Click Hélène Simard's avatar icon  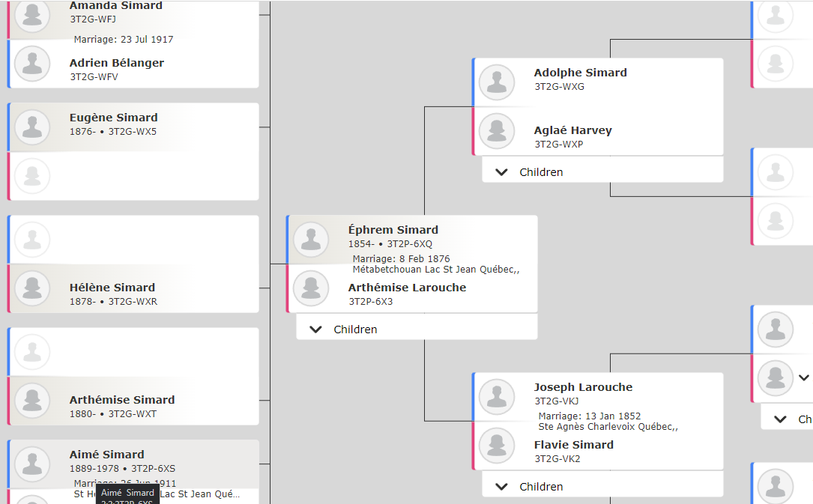pos(32,288)
